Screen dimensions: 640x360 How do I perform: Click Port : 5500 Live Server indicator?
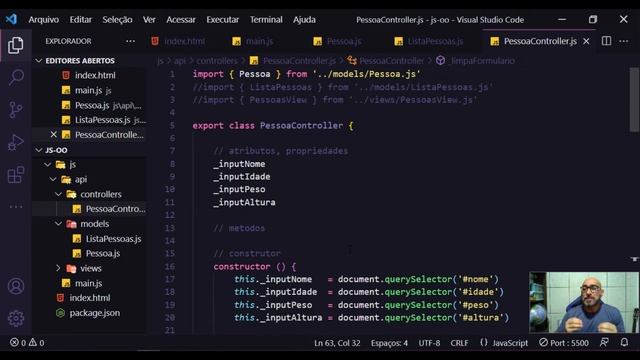564,343
